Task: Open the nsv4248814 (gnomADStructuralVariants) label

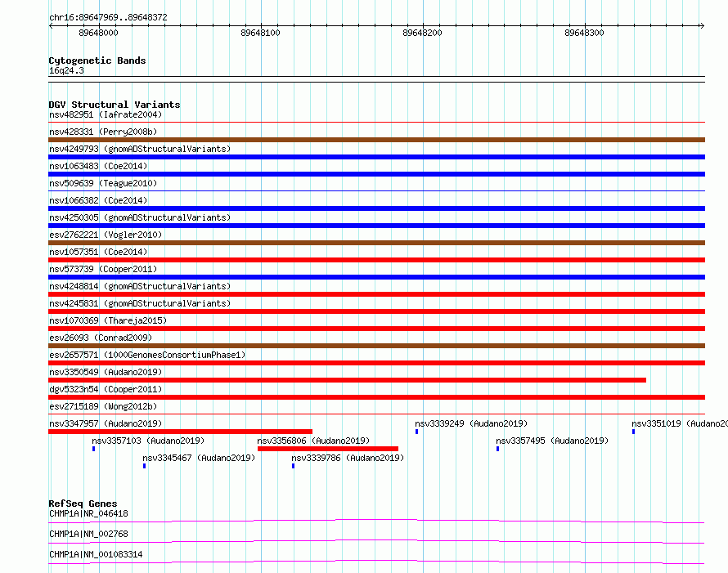Action: 140,286
